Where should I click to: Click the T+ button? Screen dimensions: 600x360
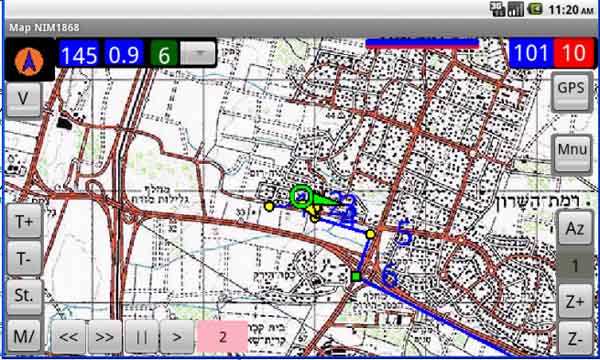pos(24,221)
